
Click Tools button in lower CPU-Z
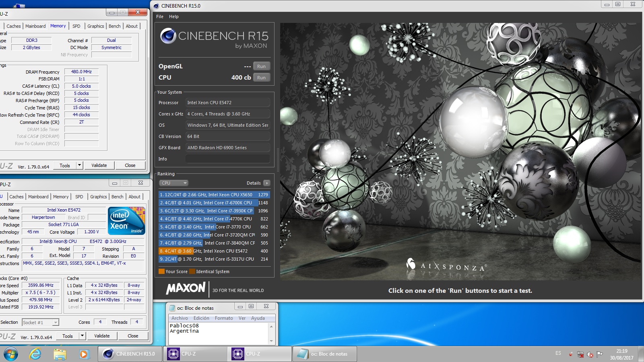[x=68, y=336]
